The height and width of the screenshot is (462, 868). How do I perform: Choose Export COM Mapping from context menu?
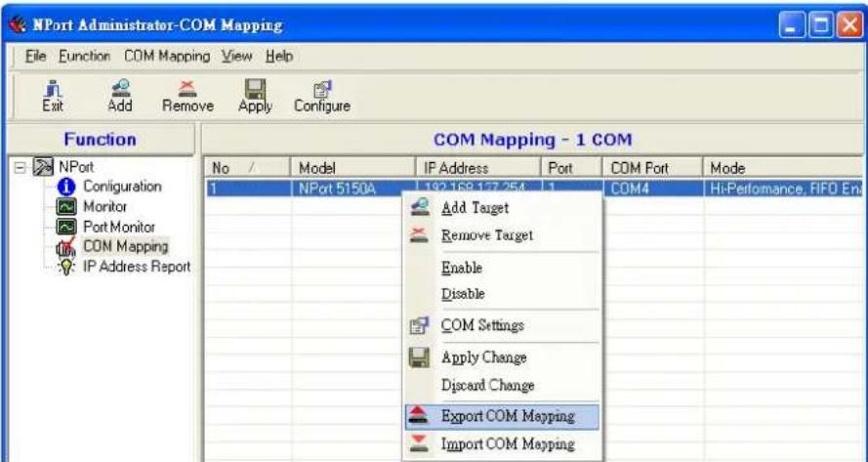coord(503,416)
